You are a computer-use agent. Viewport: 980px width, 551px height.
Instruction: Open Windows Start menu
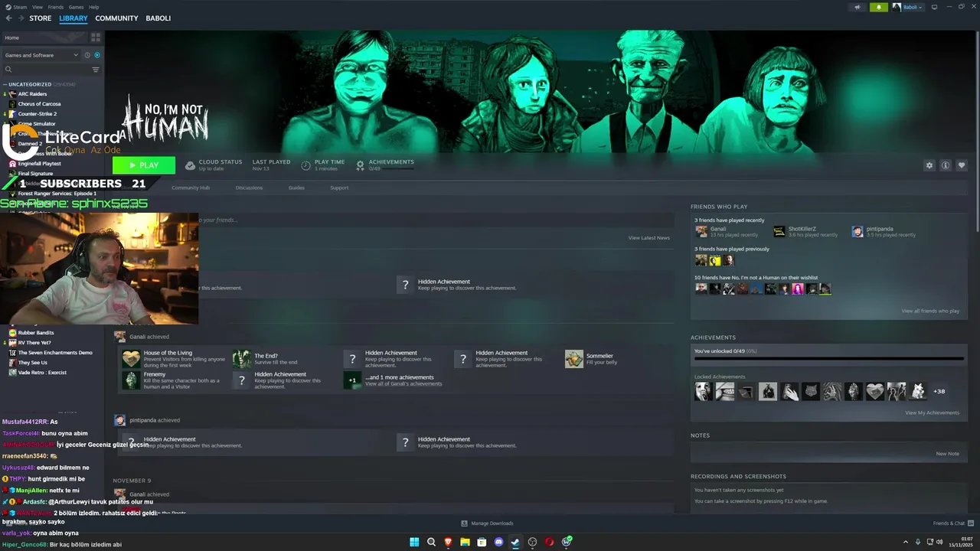tap(414, 542)
